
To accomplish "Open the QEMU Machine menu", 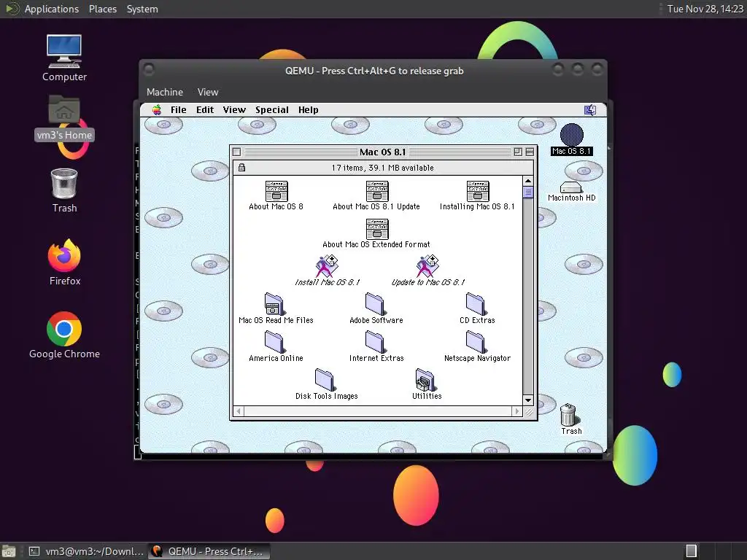I will (165, 92).
